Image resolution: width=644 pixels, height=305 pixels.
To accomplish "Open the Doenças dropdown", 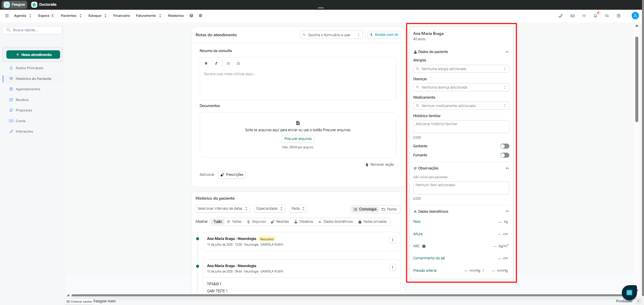I will [x=461, y=87].
